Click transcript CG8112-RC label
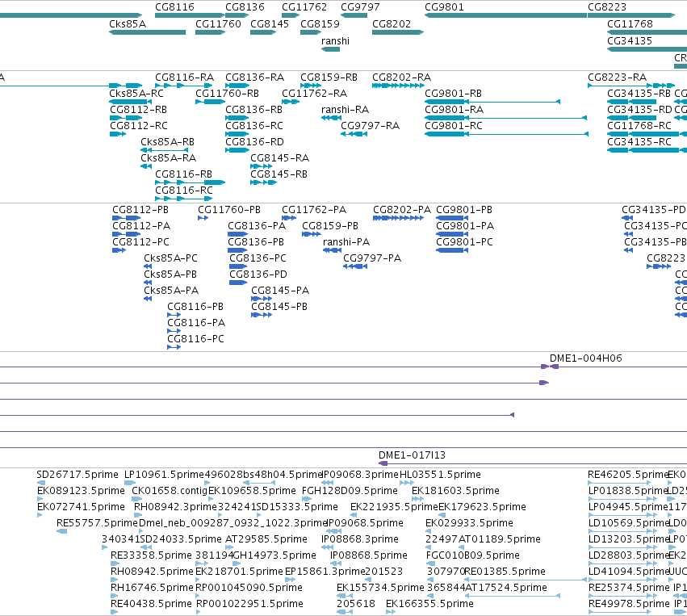Image resolution: width=687 pixels, height=616 pixels. pyautogui.click(x=139, y=126)
